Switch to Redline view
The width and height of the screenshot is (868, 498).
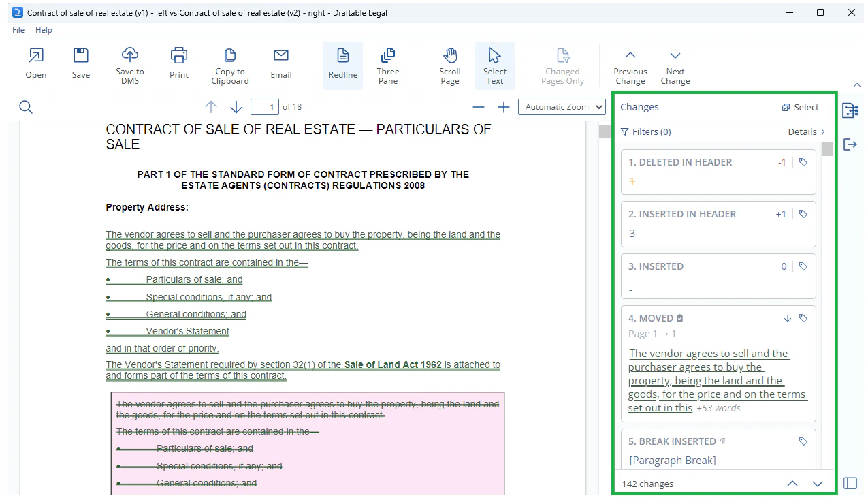pos(343,65)
